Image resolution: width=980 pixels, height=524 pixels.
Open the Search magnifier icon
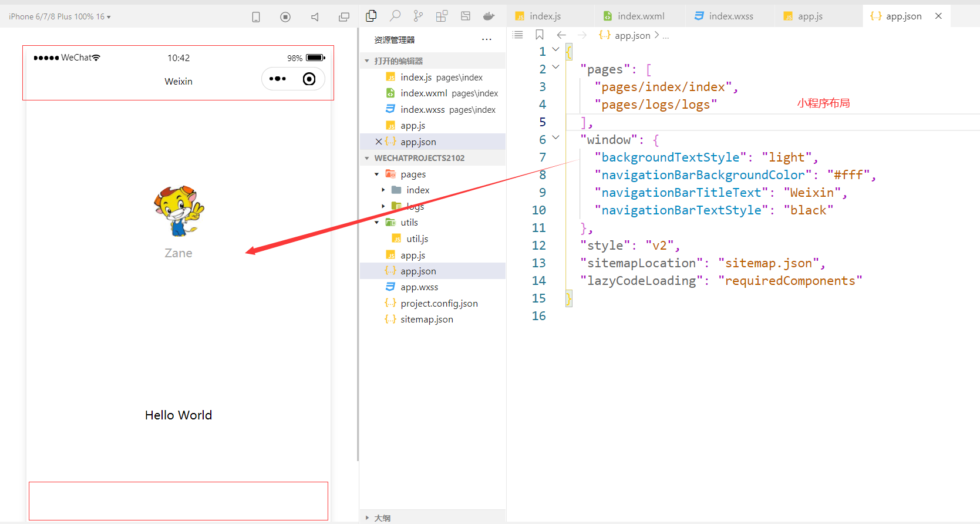click(395, 16)
